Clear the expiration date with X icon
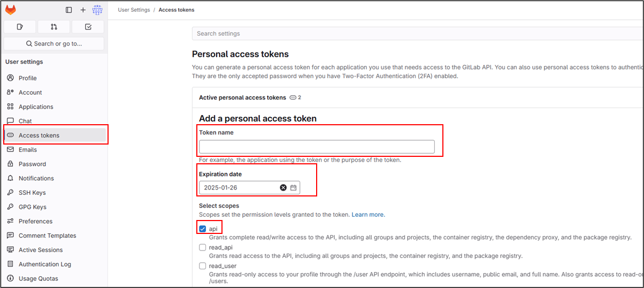This screenshot has height=288, width=644. (283, 187)
